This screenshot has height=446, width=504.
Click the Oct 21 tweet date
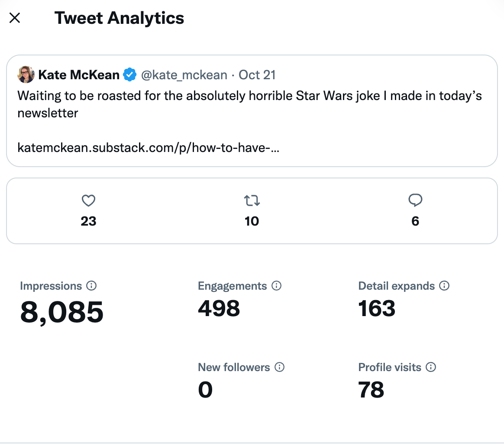[257, 75]
